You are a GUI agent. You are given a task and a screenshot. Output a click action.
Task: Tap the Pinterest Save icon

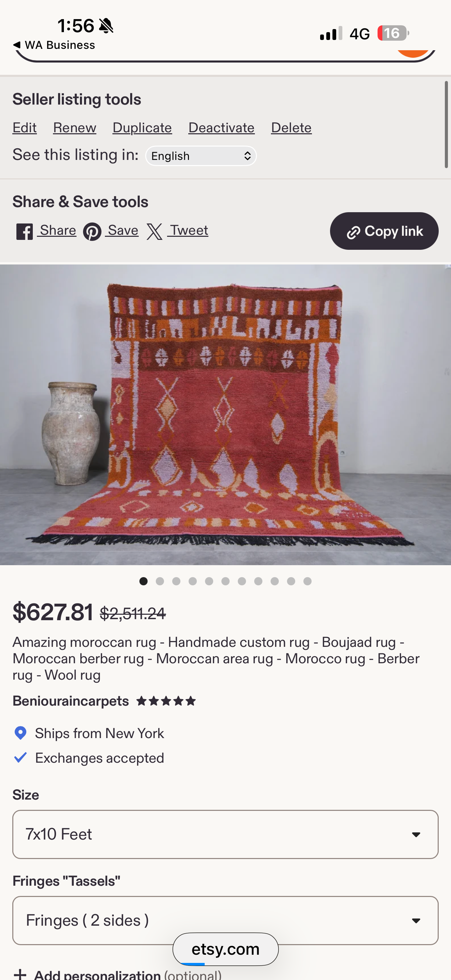point(92,231)
